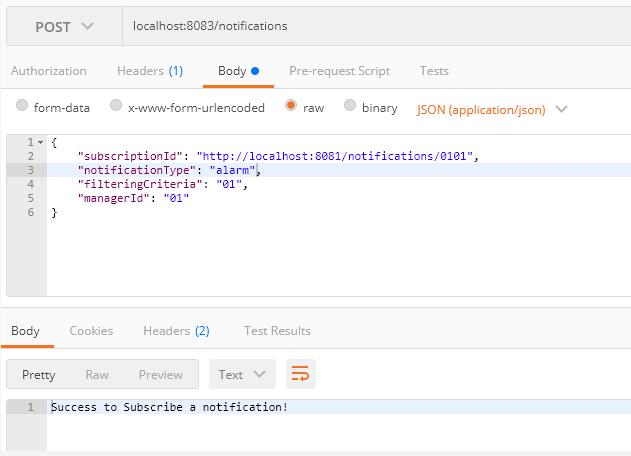Switch response to Preview view
The height and width of the screenshot is (456, 631).
(160, 374)
